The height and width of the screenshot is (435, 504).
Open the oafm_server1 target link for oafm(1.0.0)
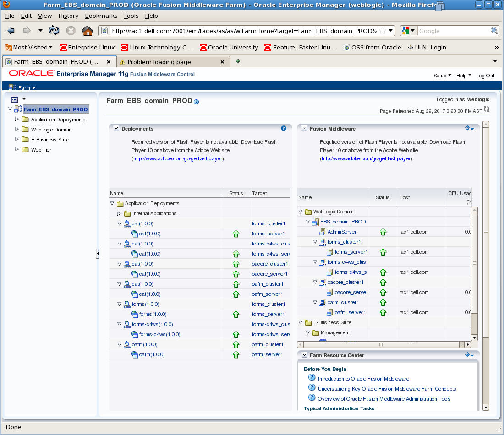pos(267,354)
